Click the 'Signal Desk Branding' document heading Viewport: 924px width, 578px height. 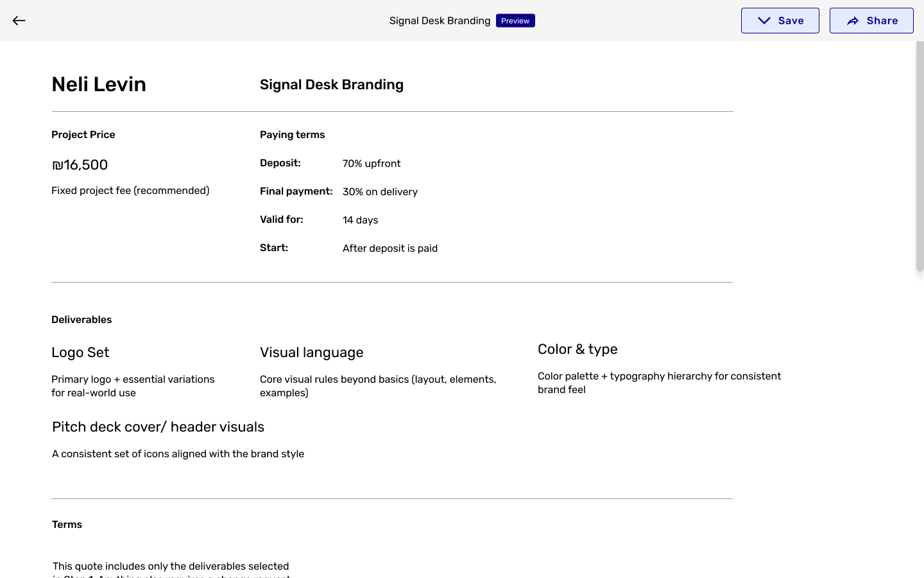click(332, 85)
